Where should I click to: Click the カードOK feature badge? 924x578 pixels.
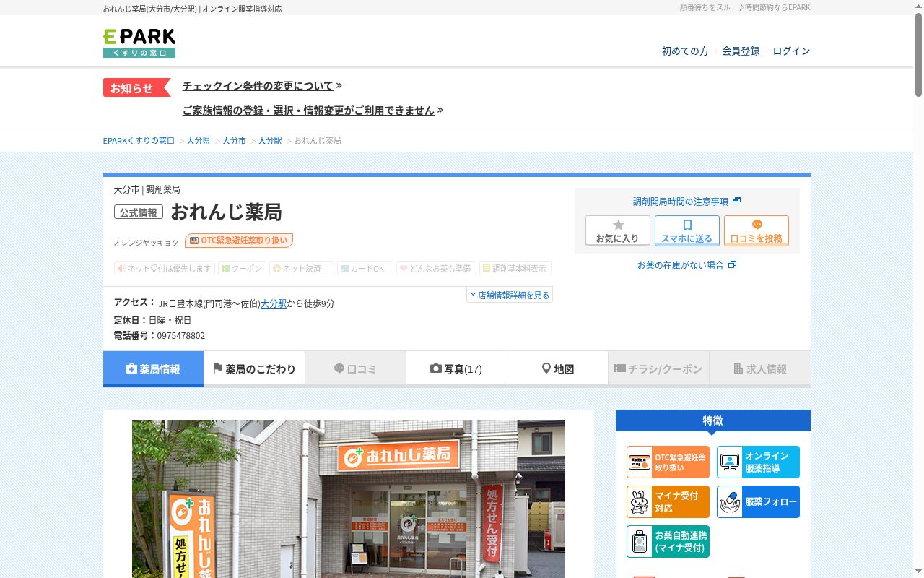pos(365,268)
